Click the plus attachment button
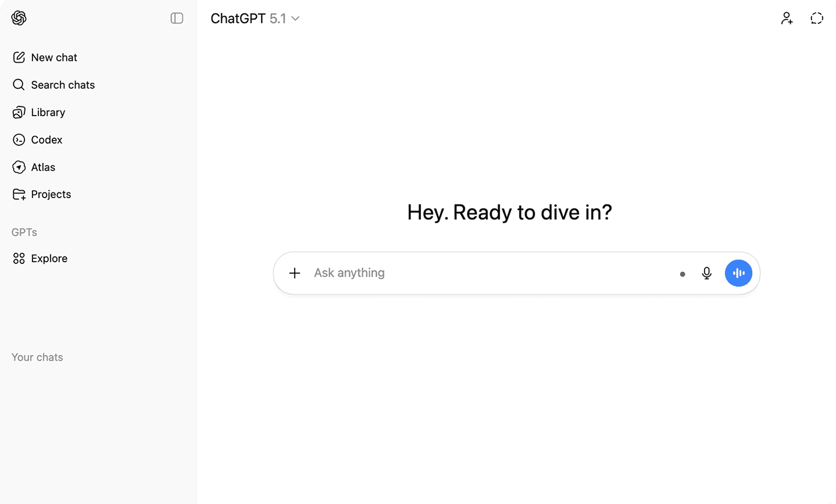 [295, 273]
